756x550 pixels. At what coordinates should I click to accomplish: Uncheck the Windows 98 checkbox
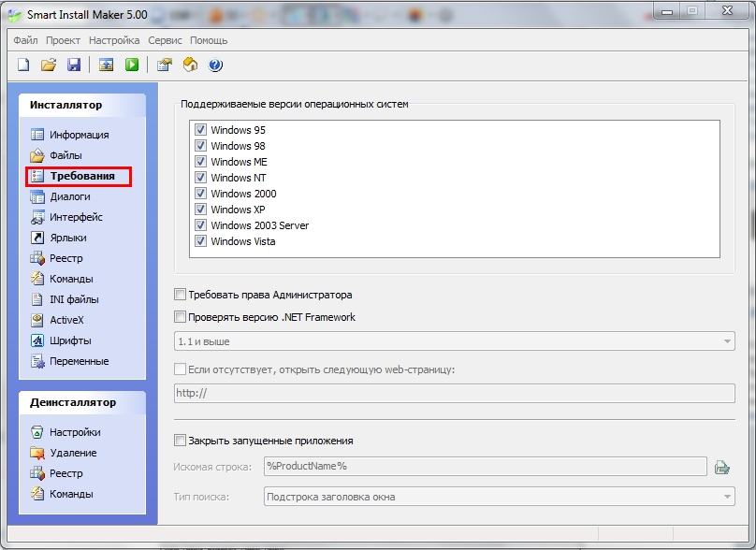point(200,146)
